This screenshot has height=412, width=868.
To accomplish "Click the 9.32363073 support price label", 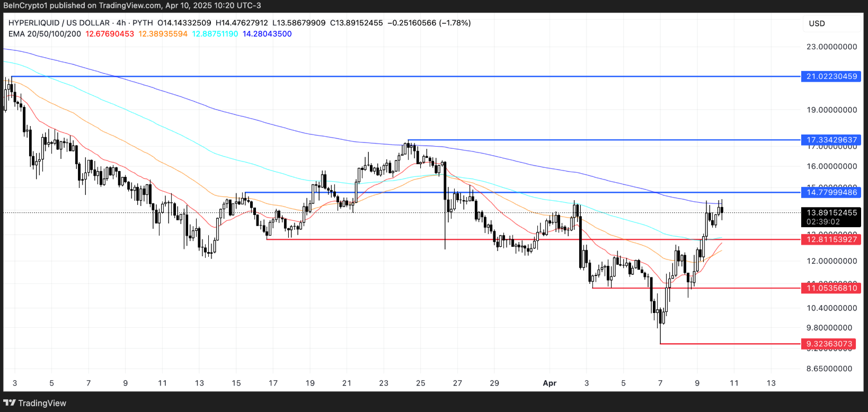I will [x=829, y=344].
